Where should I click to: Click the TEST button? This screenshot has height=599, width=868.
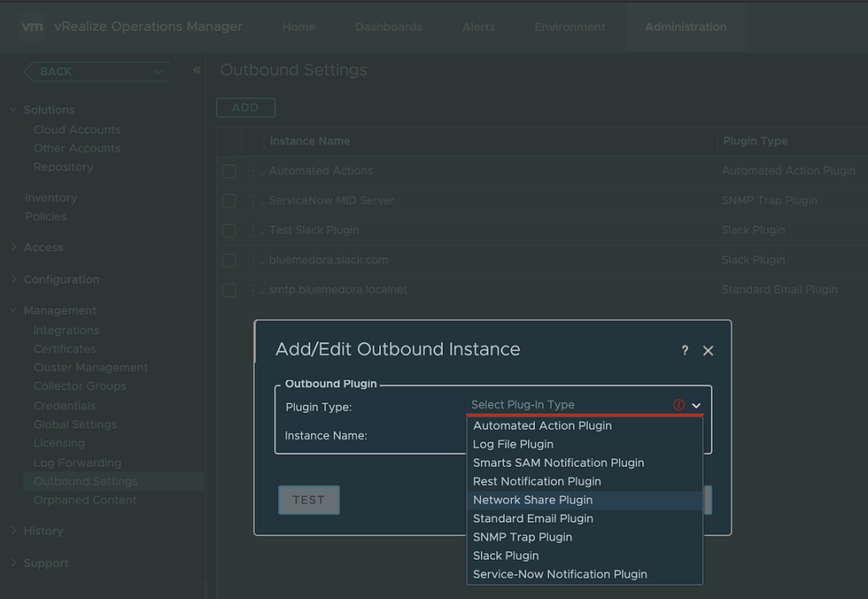[x=309, y=500]
